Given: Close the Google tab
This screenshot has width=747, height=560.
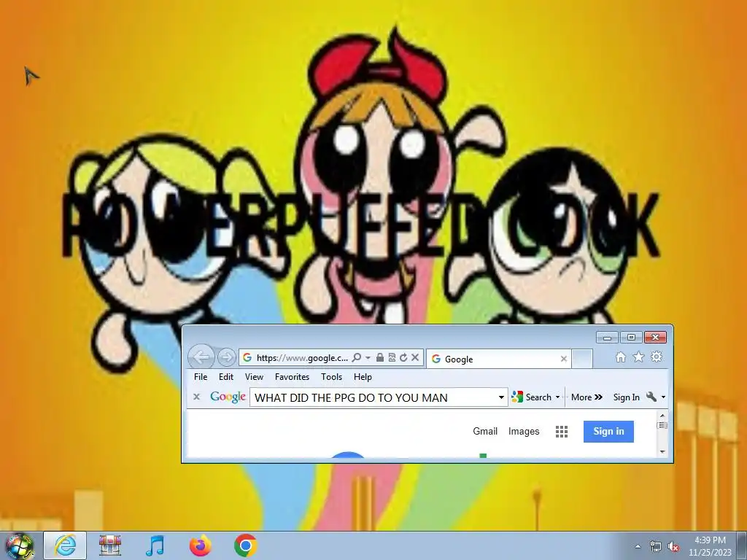Looking at the screenshot, I should tap(564, 359).
